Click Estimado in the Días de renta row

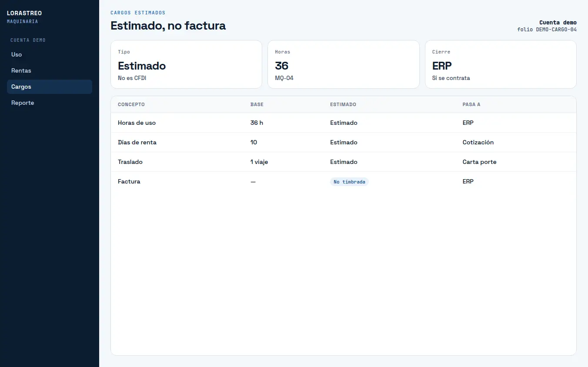[344, 143]
